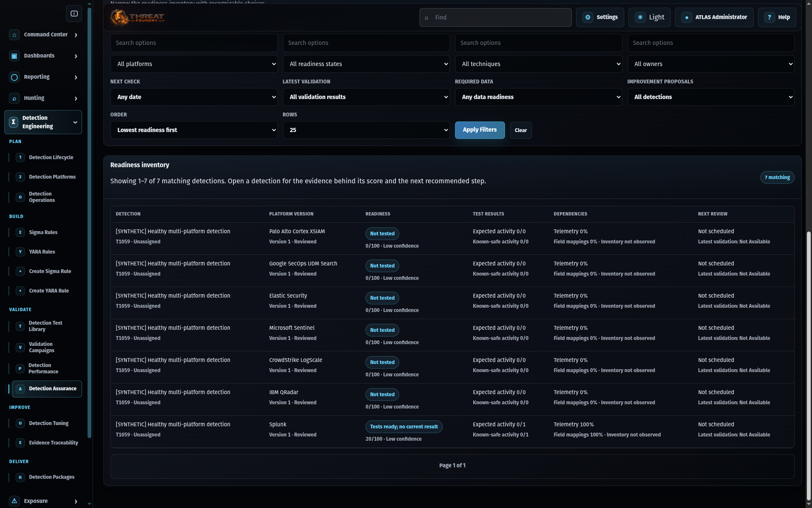Click the Find search field

(495, 17)
